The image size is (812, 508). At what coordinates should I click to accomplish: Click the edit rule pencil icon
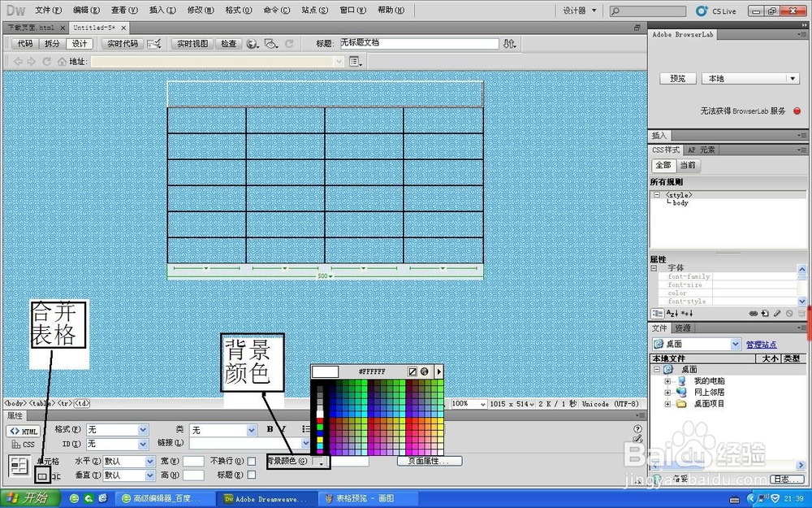point(777,314)
